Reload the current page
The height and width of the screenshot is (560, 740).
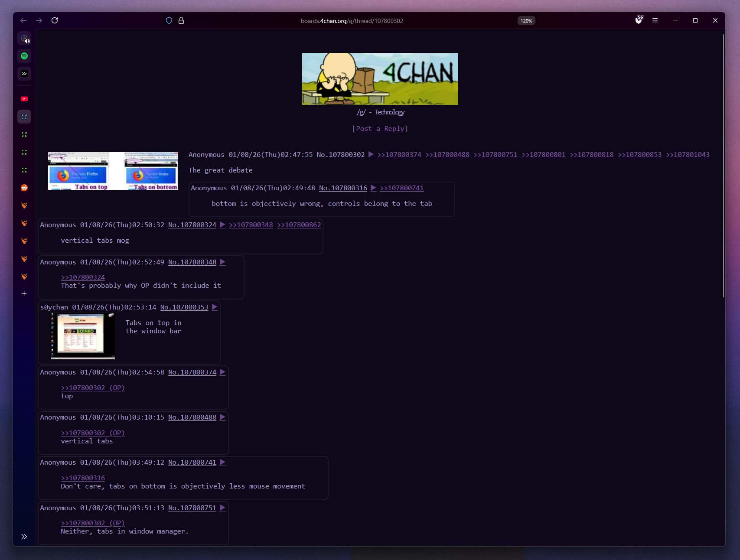coord(55,20)
